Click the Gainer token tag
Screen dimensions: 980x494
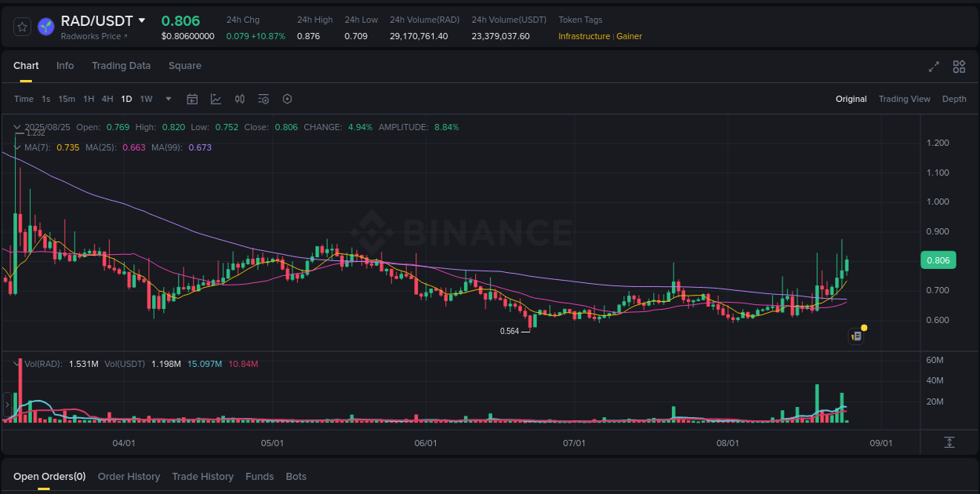(x=629, y=36)
